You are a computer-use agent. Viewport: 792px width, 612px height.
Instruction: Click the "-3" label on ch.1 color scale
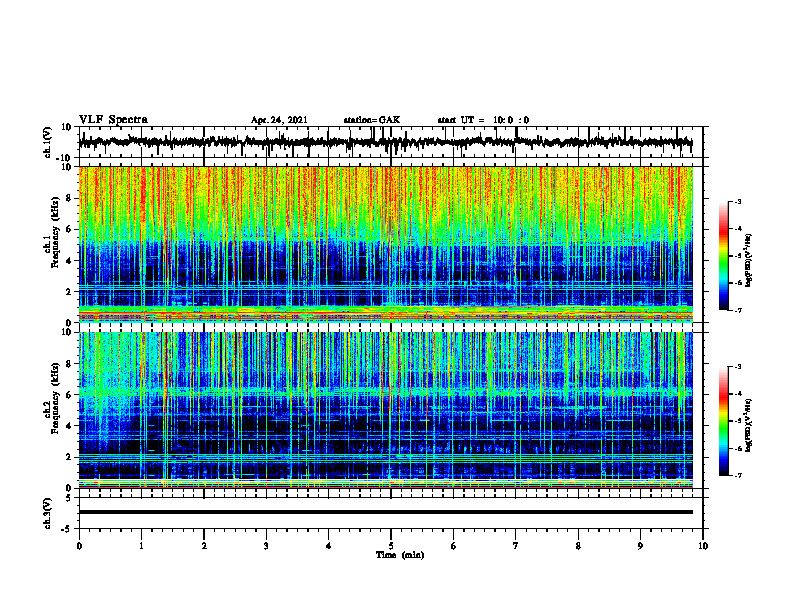[738, 201]
